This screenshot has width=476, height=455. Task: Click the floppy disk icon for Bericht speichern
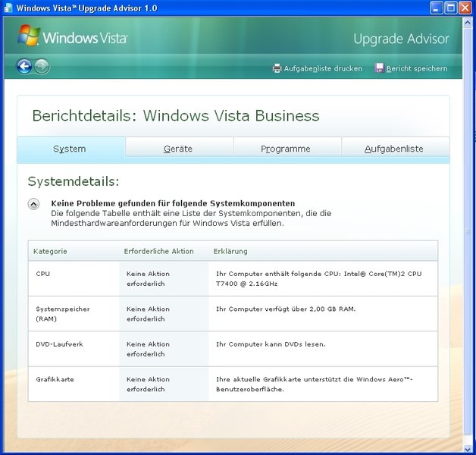(x=380, y=67)
